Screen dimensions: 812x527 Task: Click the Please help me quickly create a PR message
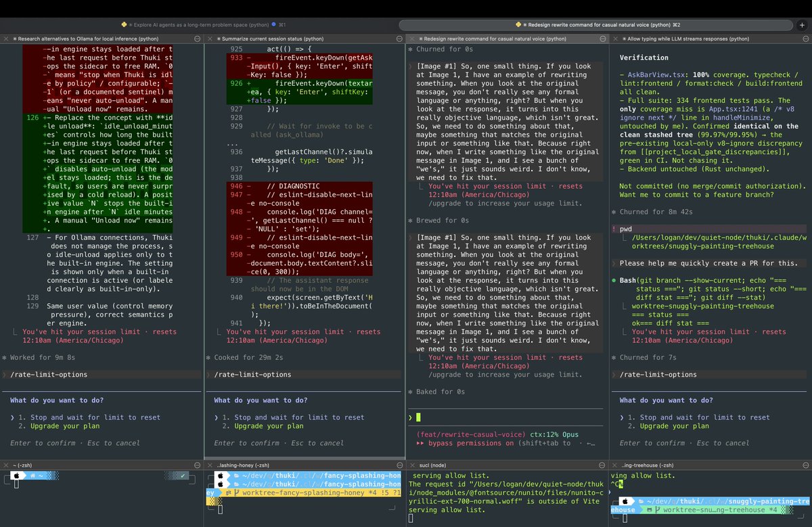tap(708, 263)
